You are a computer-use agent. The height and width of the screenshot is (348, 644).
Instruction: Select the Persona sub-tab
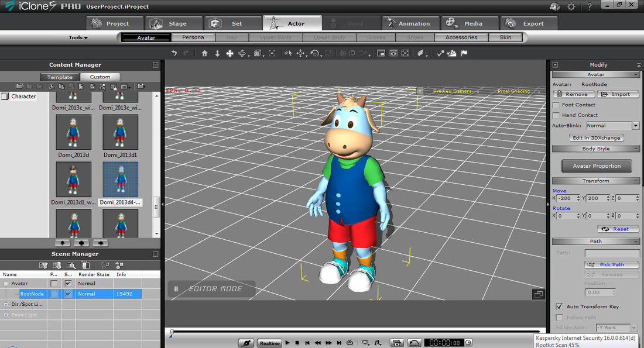[193, 37]
